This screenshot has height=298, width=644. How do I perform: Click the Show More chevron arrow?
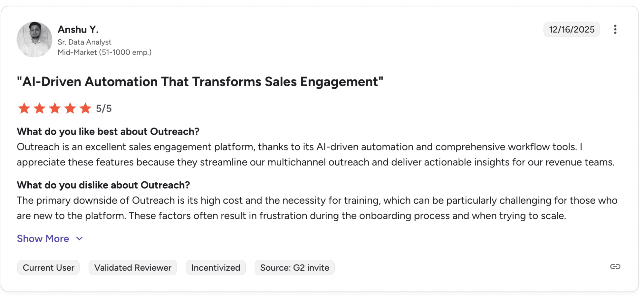point(80,239)
